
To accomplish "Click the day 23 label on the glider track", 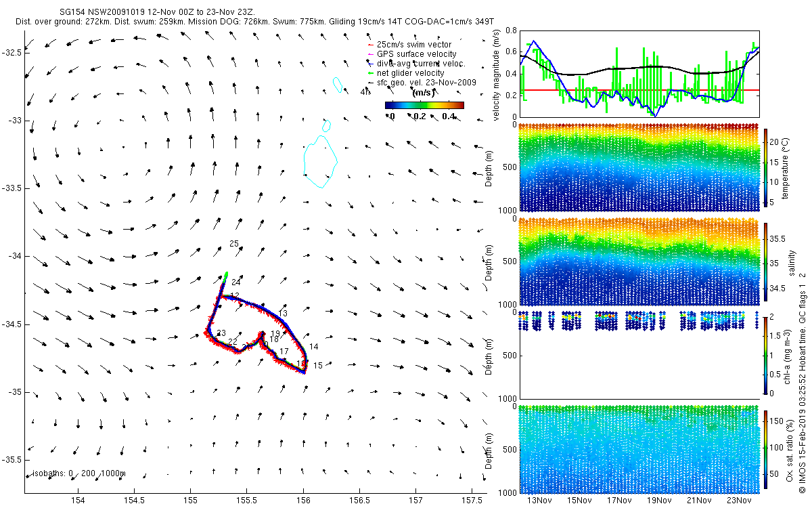I will pyautogui.click(x=221, y=333).
